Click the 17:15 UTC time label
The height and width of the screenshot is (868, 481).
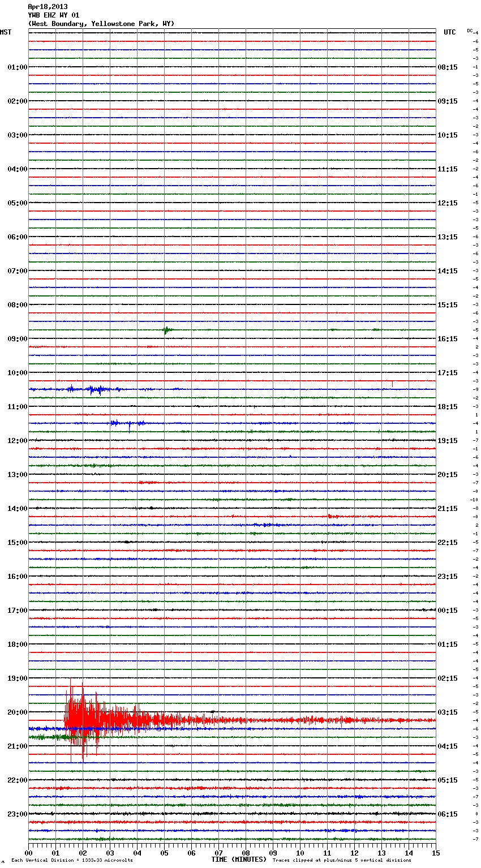(448, 373)
